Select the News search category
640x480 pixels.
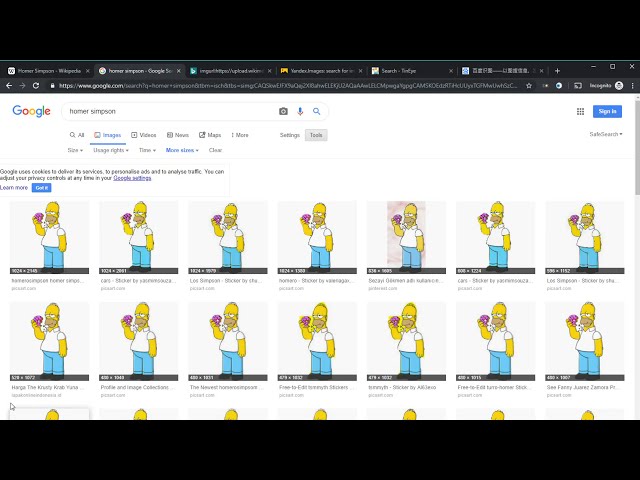point(178,135)
